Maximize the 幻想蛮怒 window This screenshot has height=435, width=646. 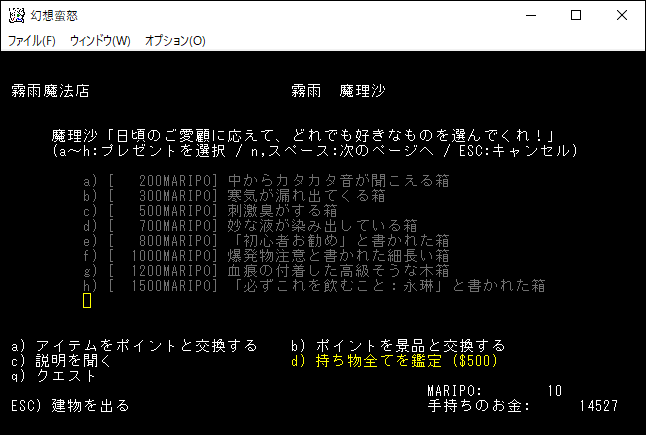coord(576,16)
